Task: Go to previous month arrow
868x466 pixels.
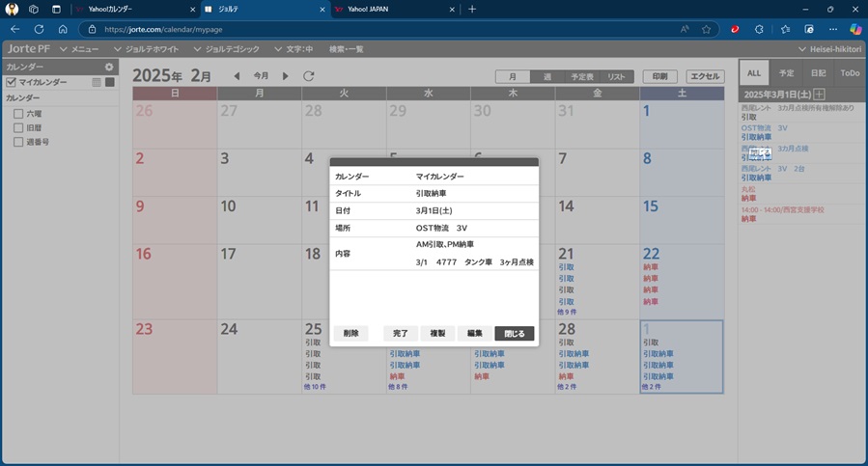Action: point(238,76)
